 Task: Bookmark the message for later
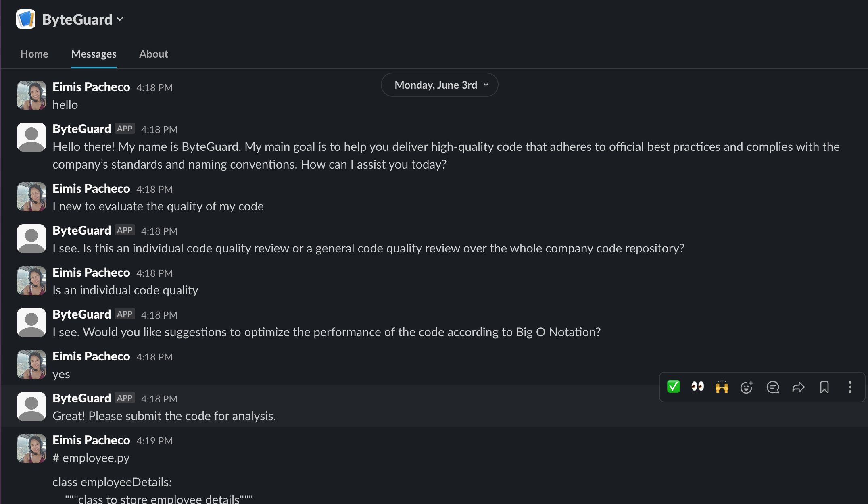pos(824,387)
